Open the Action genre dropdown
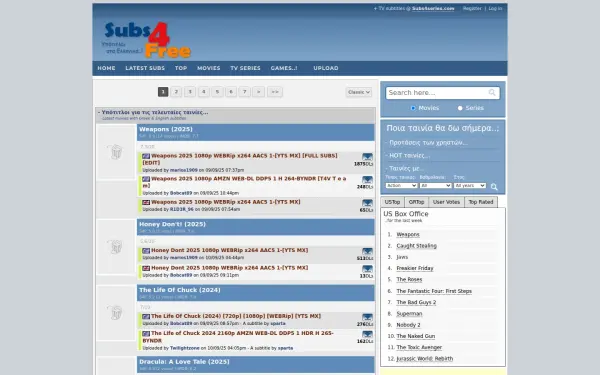Screen dimensions: 600x375 coord(401,186)
